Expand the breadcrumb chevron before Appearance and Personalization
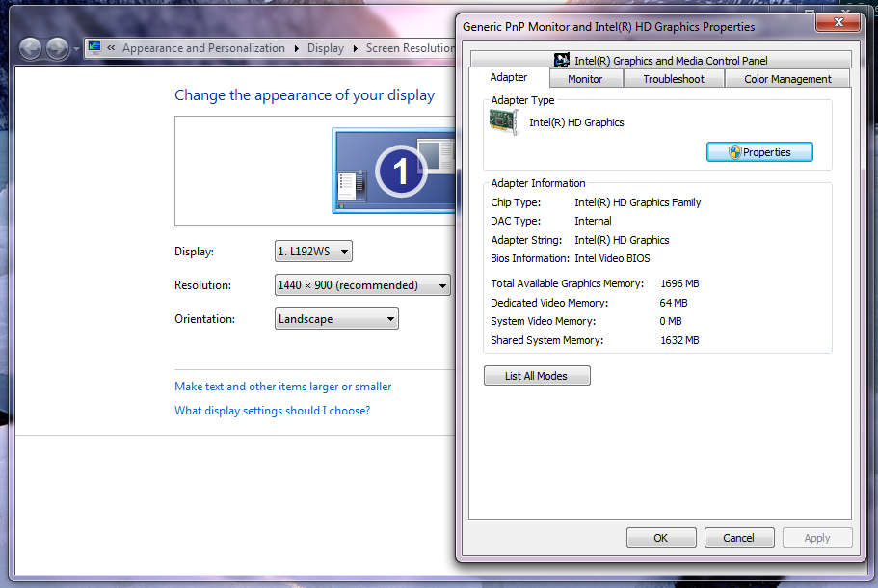 (111, 48)
